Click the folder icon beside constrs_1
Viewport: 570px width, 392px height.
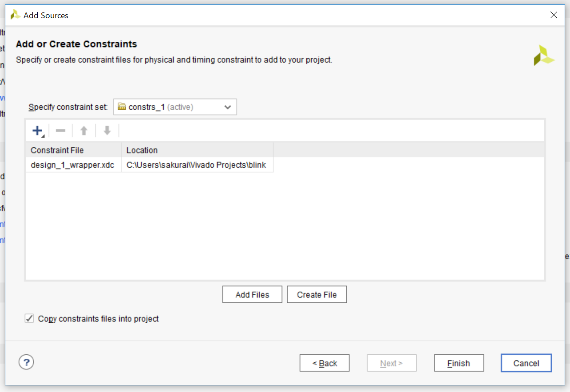[x=122, y=107]
